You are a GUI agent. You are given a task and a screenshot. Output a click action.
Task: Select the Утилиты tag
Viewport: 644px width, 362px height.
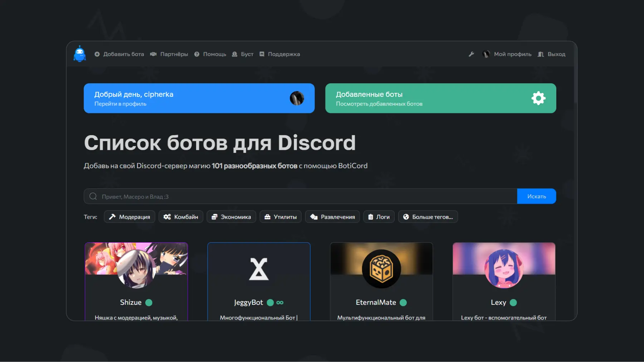(280, 217)
